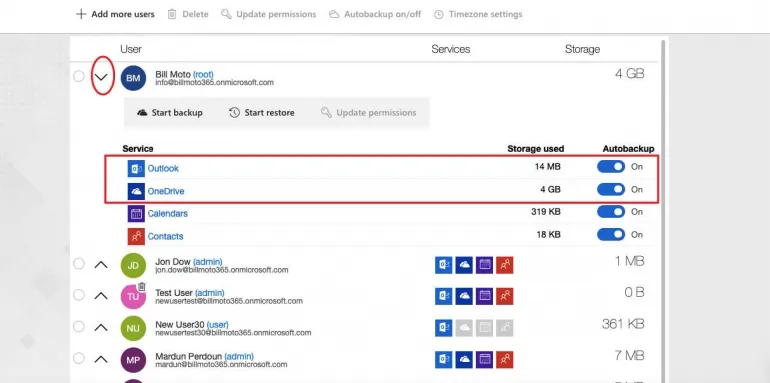
Task: Expand New User30 row chevron
Action: (101, 327)
